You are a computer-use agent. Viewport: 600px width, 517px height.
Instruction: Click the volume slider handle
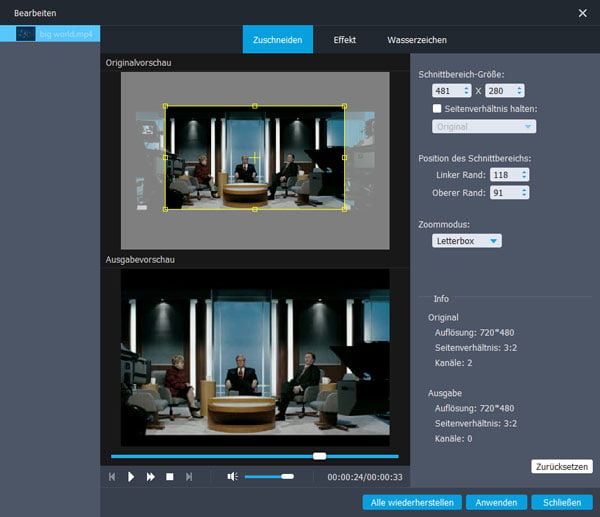(x=287, y=477)
